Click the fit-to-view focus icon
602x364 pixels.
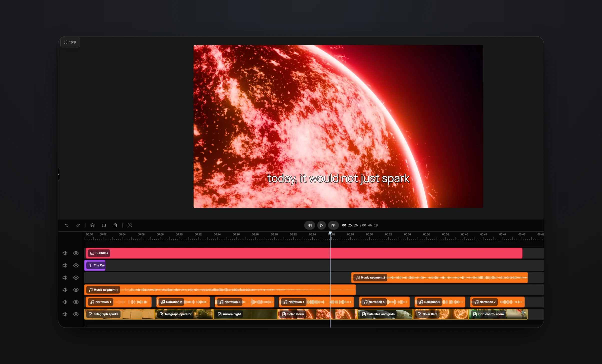tap(130, 225)
